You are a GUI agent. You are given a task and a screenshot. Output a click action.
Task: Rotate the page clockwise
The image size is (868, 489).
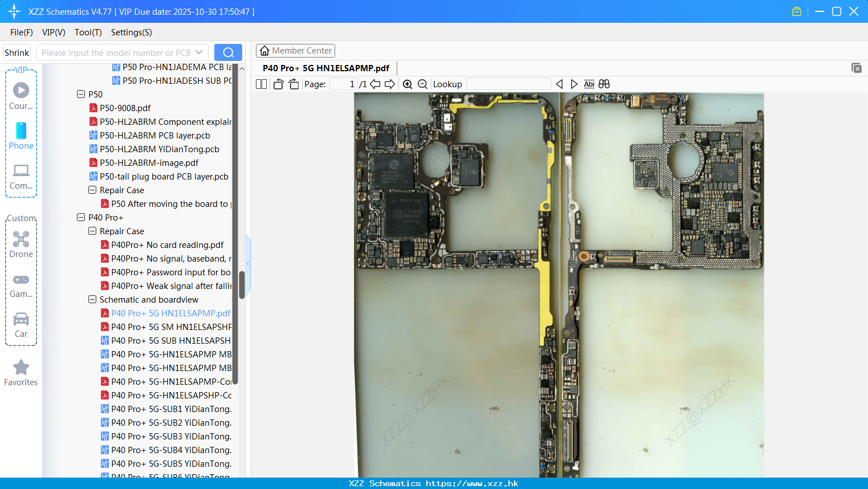294,84
